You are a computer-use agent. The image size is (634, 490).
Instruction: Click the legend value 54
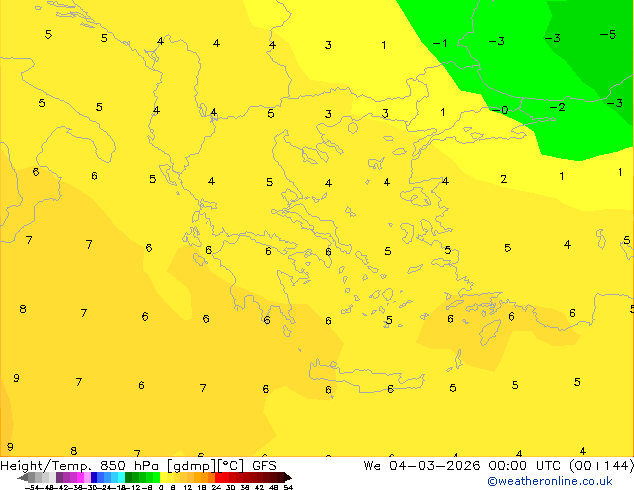pyautogui.click(x=288, y=487)
